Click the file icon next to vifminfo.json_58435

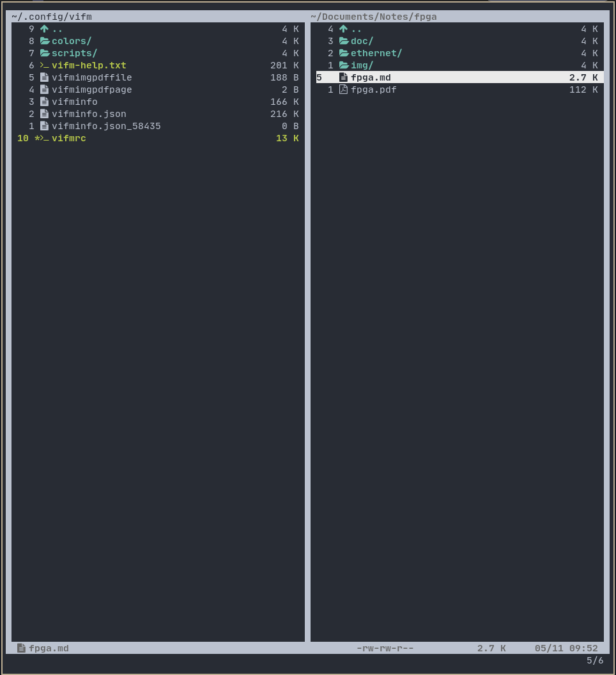click(44, 126)
